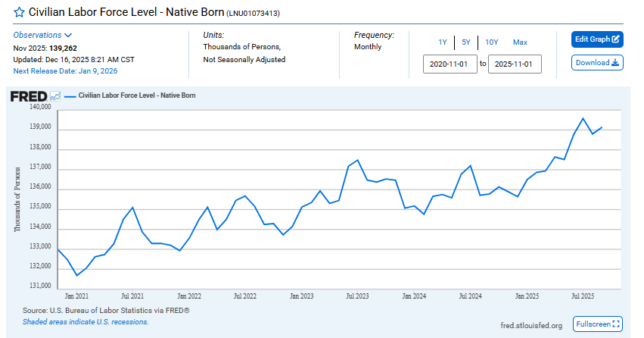Click the blue legend line for the series
Image resolution: width=644 pixels, height=338 pixels.
pyautogui.click(x=70, y=96)
